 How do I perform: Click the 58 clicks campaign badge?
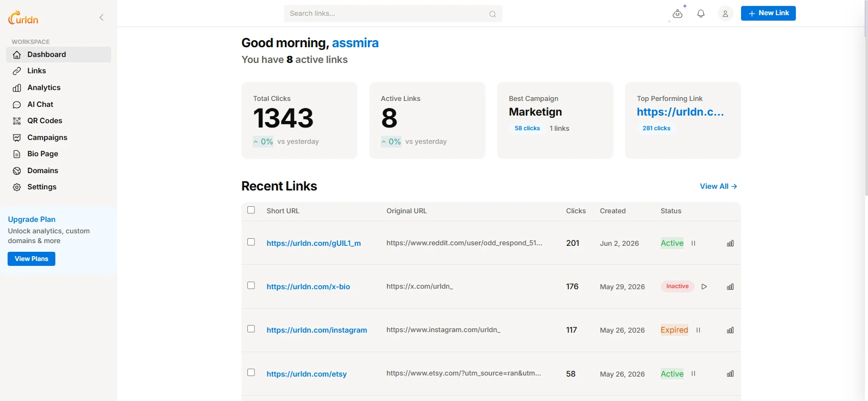click(527, 128)
